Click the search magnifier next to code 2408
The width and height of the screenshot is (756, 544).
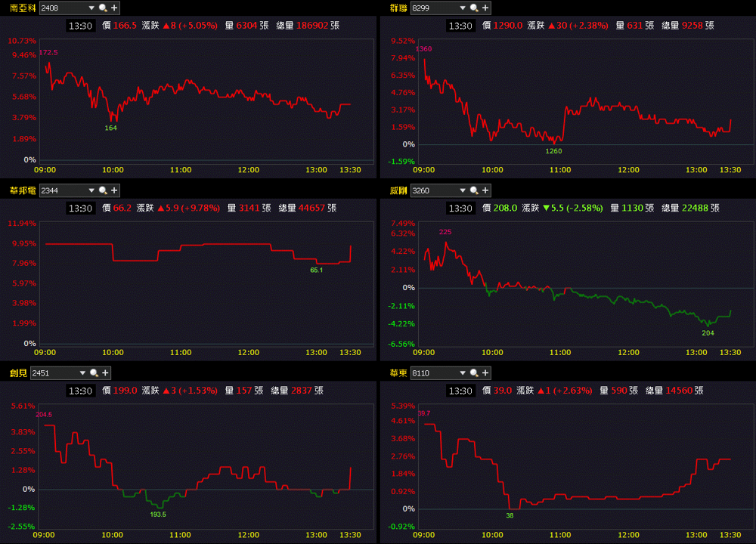[103, 8]
